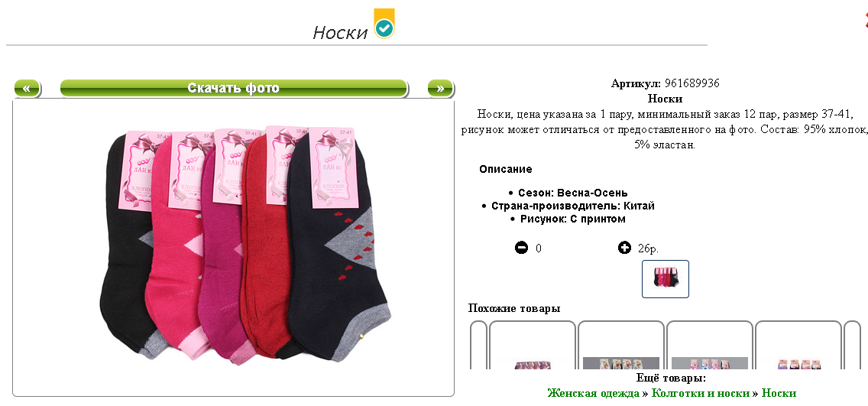Select the small socks thumbnail under price
This screenshot has width=868, height=406.
tap(666, 279)
